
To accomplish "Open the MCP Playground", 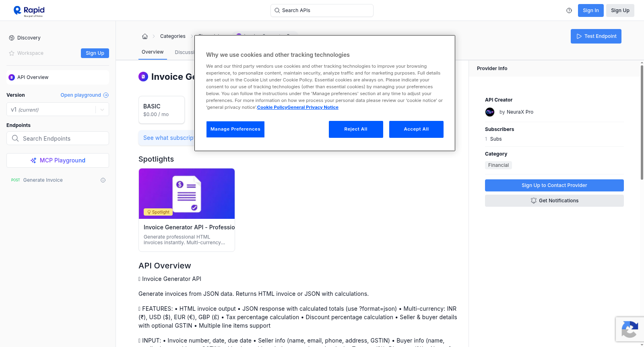I will pos(58,160).
